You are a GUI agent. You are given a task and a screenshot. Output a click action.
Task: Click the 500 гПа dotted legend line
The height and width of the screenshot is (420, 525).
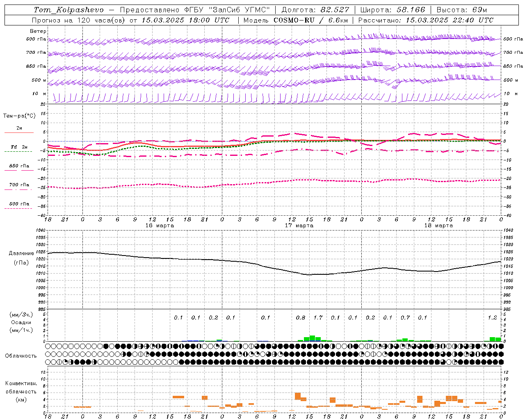pos(18,208)
